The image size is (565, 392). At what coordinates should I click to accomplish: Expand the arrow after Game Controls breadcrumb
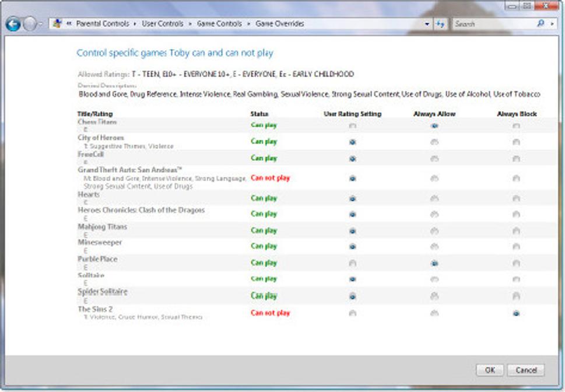click(248, 24)
